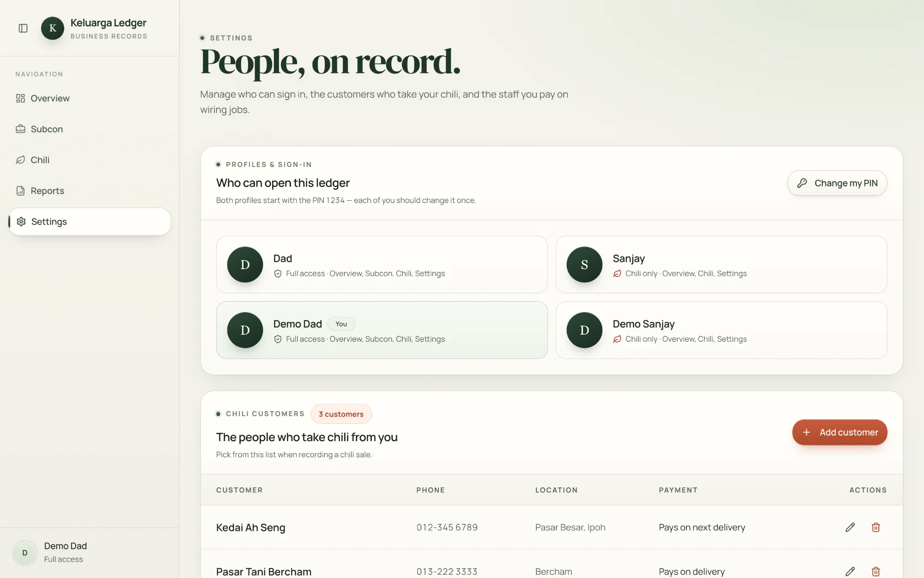Click the Pasar Besar, Ipoh location
924x578 pixels.
click(x=570, y=528)
